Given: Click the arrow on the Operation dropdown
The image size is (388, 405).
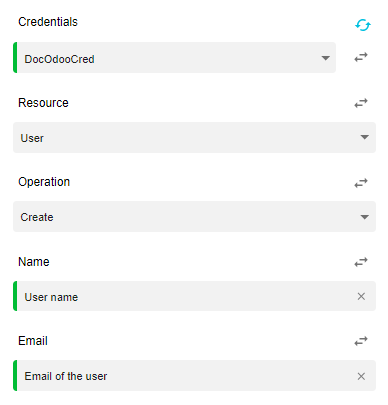Looking at the screenshot, I should [365, 217].
